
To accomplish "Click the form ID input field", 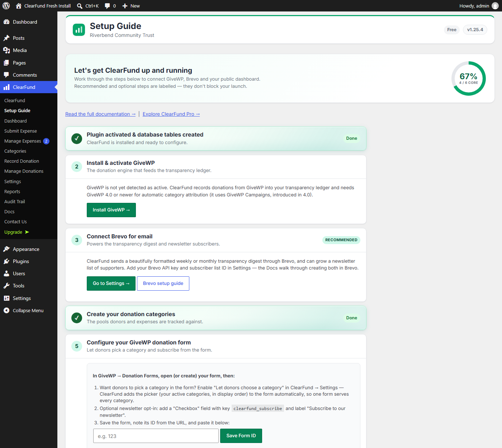I will (x=156, y=436).
